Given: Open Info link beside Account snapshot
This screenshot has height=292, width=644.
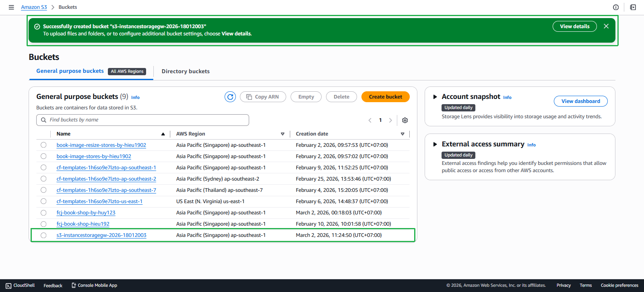Looking at the screenshot, I should pos(507,97).
